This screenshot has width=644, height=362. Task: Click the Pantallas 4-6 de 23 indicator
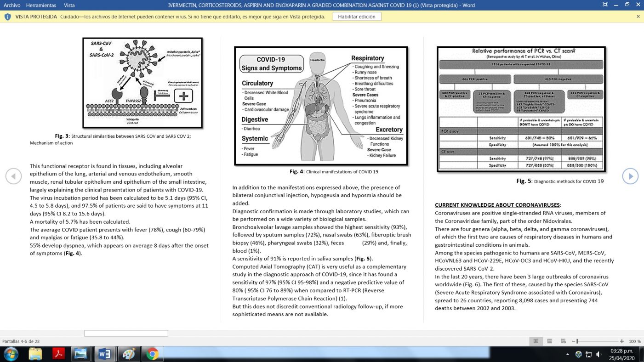coord(21,341)
